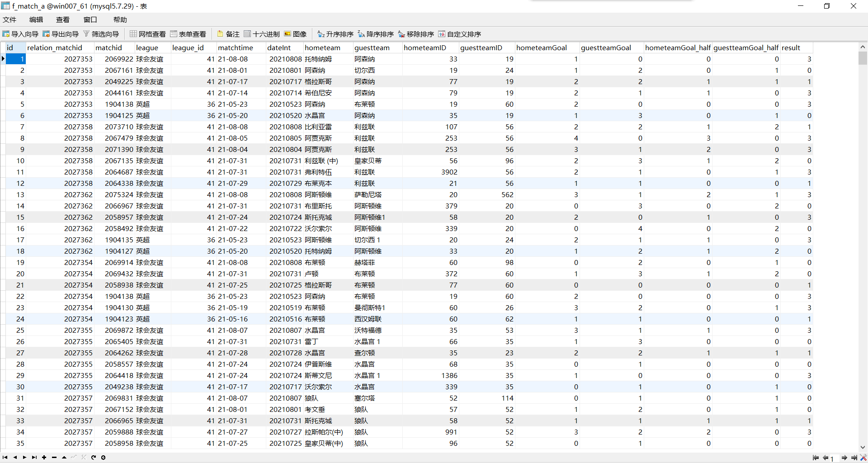This screenshot has height=463, width=868.
Task: Select hometeam cell 弗利特伍
Action: point(328,172)
